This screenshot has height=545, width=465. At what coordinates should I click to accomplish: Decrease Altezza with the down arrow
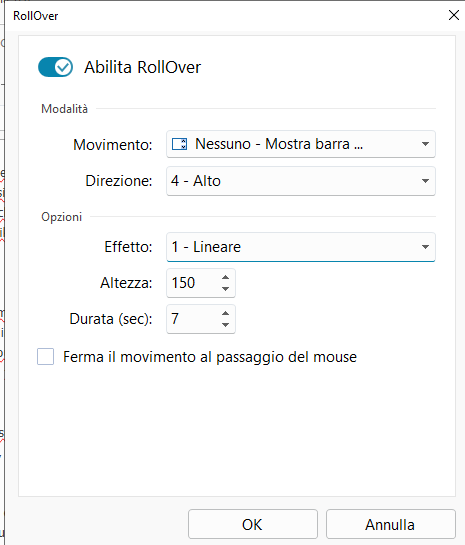[x=226, y=288]
